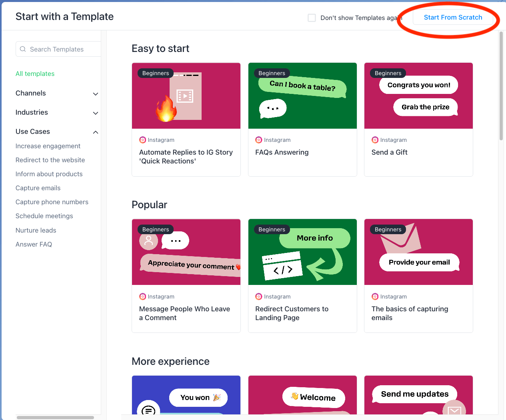The height and width of the screenshot is (420, 506).
Task: Select All templates in the sidebar
Action: (35, 74)
